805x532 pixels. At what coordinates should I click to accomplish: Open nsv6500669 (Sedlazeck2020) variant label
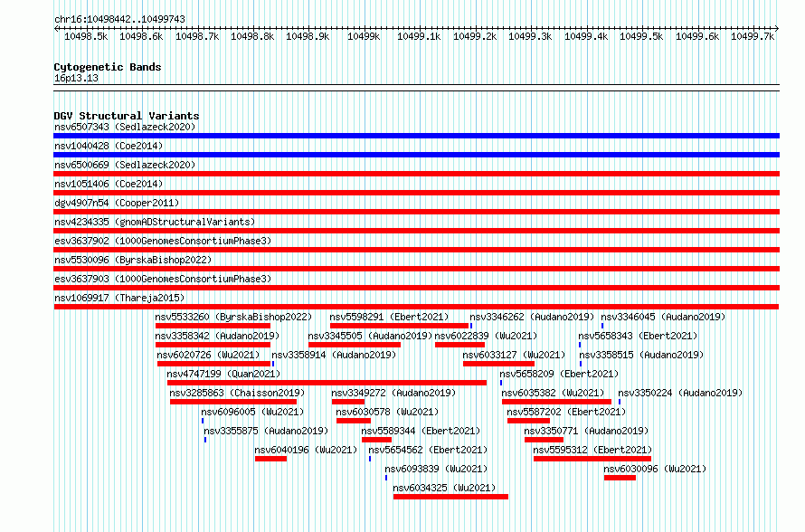(x=125, y=165)
